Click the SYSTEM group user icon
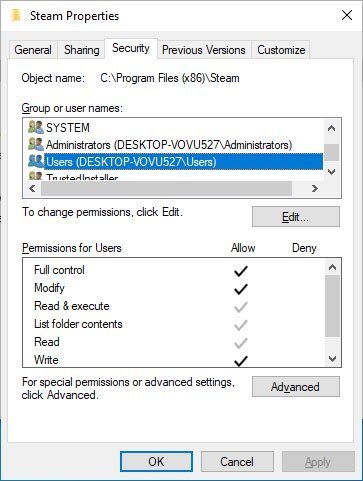Image resolution: width=363 pixels, height=481 pixels. [x=36, y=127]
